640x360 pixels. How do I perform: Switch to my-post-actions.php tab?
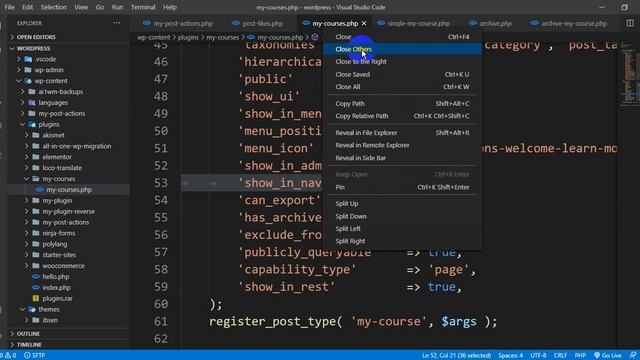pyautogui.click(x=178, y=23)
